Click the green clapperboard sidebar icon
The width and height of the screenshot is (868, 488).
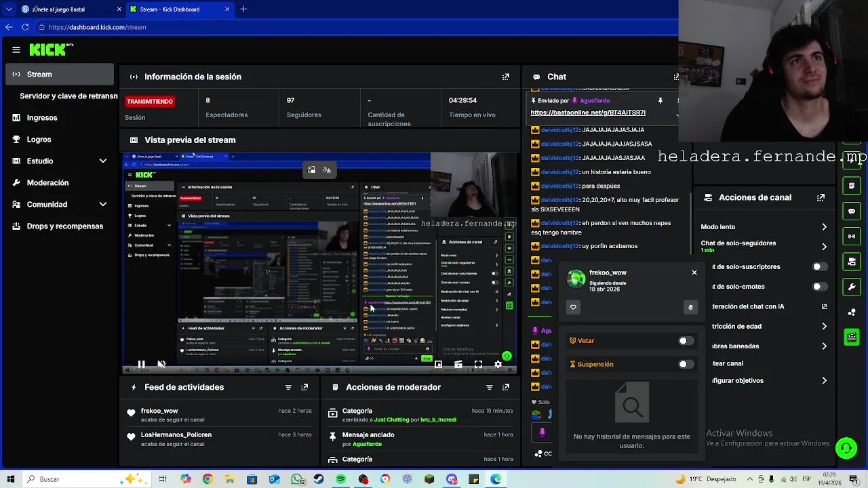pos(852,337)
